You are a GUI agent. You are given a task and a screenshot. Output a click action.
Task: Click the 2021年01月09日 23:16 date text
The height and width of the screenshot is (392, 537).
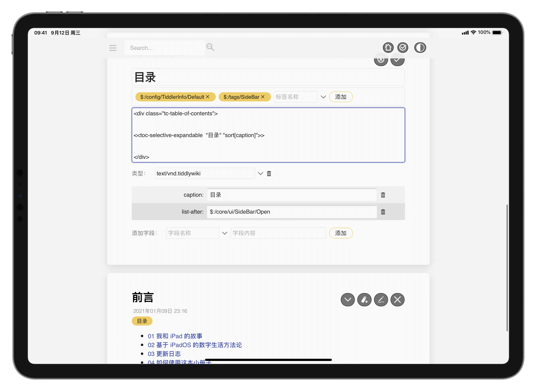pyautogui.click(x=160, y=311)
